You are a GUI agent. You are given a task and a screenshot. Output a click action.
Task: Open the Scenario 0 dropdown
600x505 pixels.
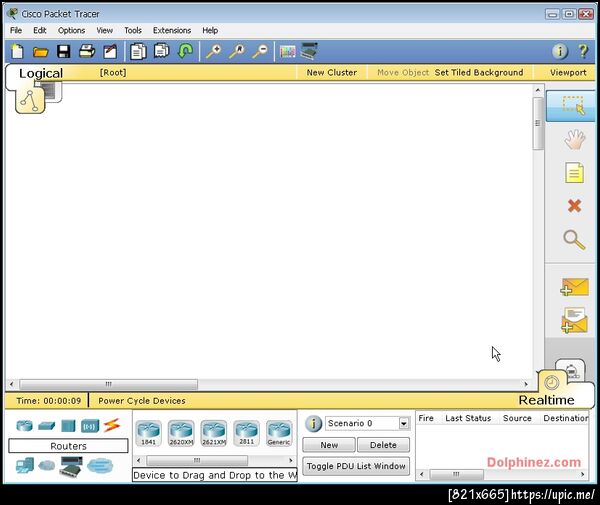tap(403, 423)
